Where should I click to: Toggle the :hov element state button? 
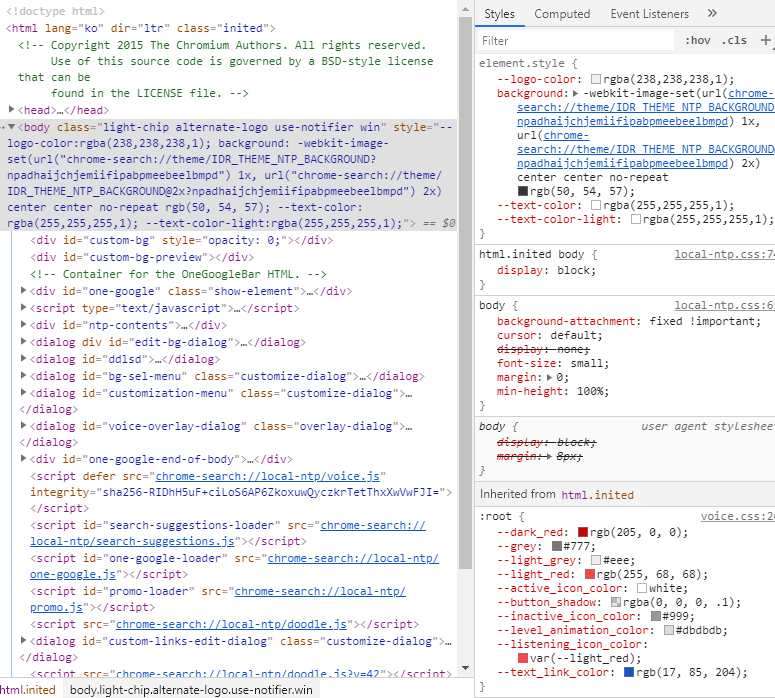pyautogui.click(x=697, y=41)
